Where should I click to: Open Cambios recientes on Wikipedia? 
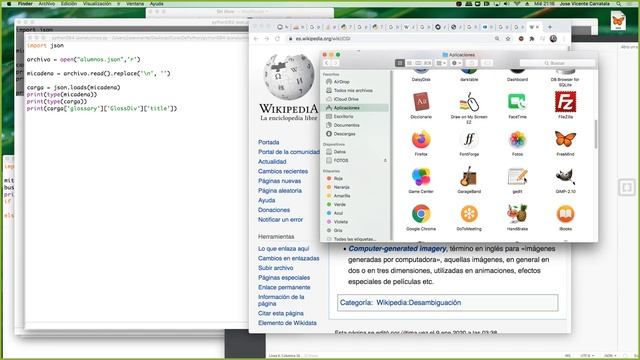tap(283, 171)
